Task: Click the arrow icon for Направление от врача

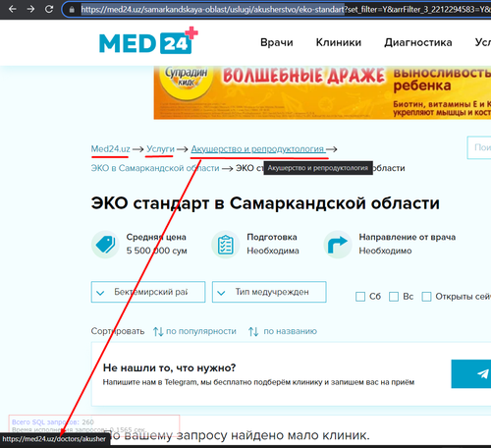Action: [x=338, y=245]
